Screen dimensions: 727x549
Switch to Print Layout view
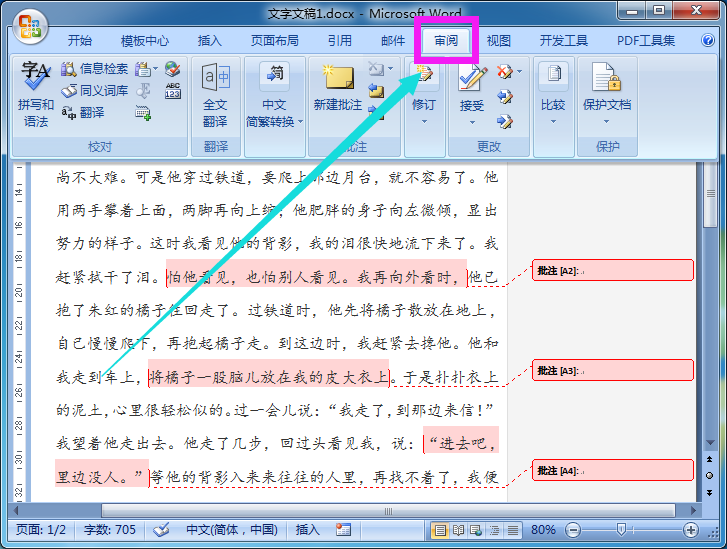tap(440, 530)
